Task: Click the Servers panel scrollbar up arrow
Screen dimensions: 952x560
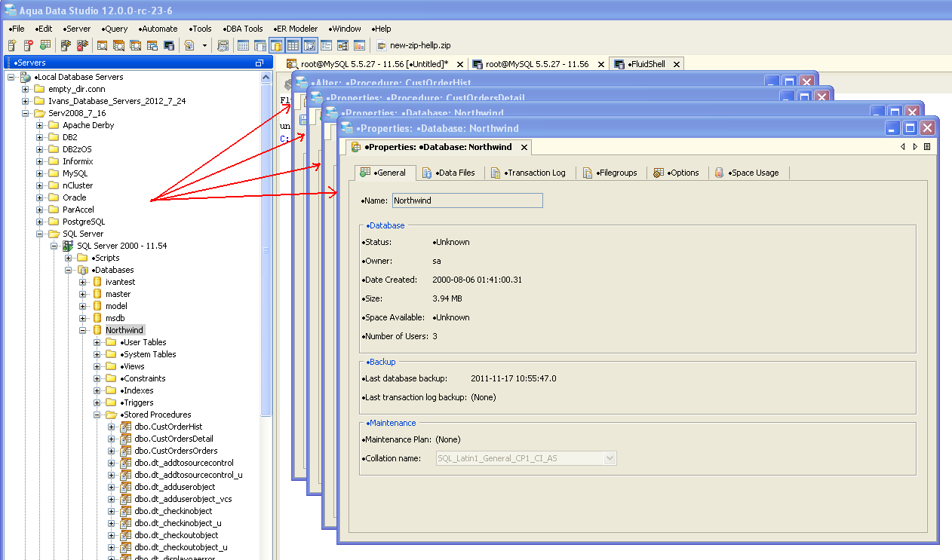Action: (266, 77)
